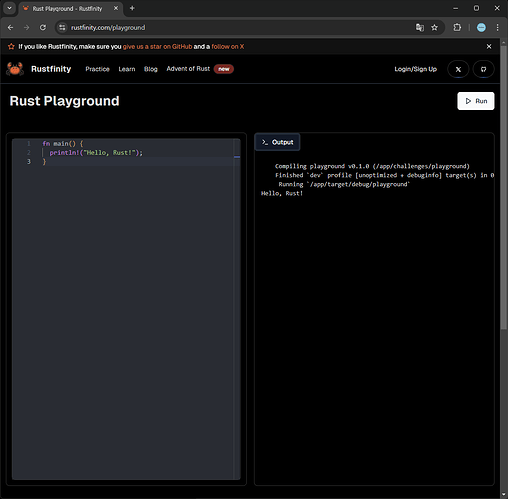Go to the Learn section

click(127, 69)
